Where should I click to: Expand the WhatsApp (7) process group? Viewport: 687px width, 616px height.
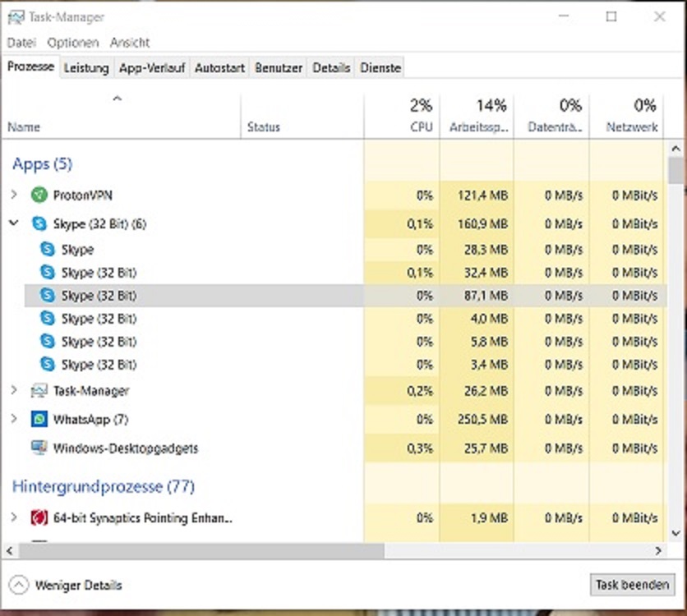(x=14, y=419)
